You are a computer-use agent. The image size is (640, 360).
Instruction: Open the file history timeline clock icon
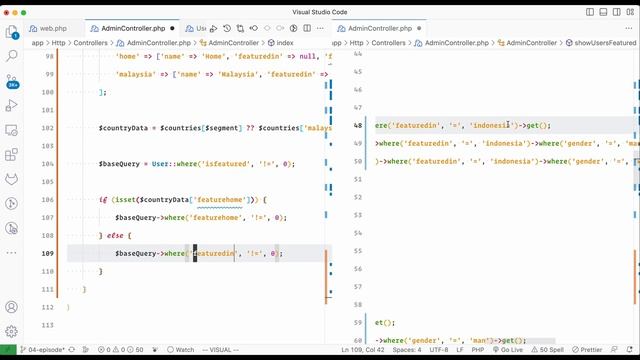[227, 28]
